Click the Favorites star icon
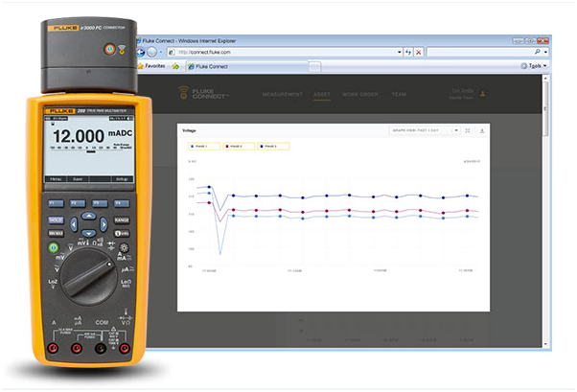 coord(141,66)
